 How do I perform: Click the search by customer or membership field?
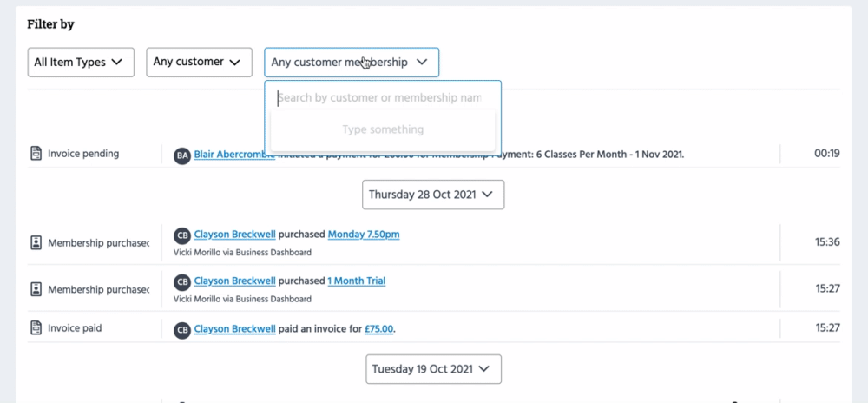[x=382, y=98]
